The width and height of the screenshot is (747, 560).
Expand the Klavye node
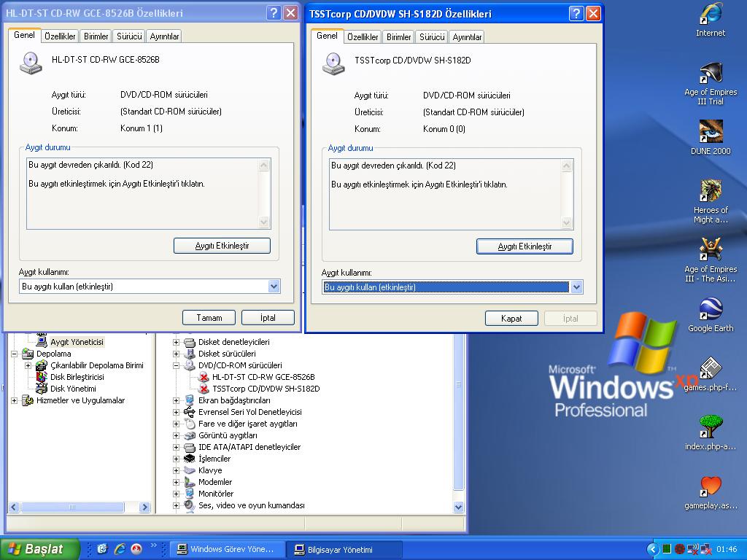tap(176, 470)
